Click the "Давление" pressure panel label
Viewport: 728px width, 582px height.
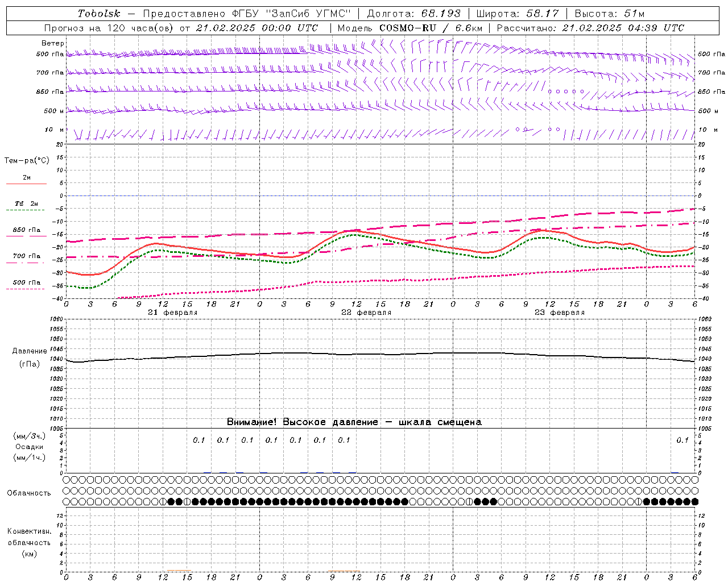tap(29, 351)
